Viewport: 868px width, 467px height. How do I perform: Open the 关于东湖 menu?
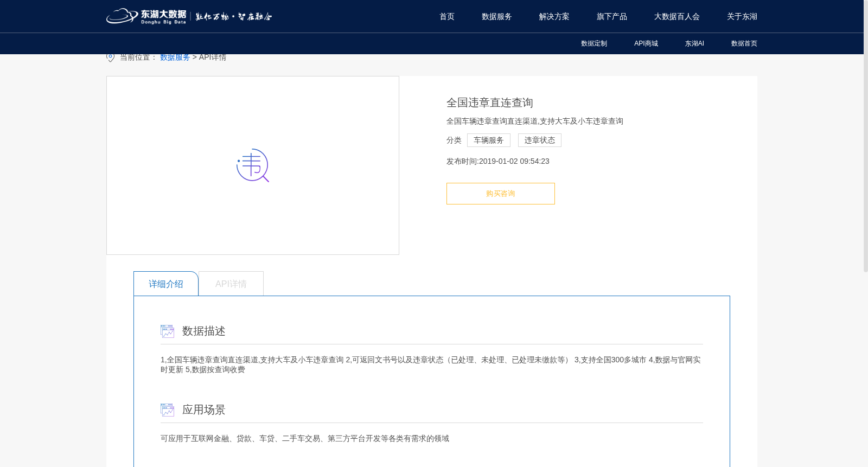[x=742, y=17]
